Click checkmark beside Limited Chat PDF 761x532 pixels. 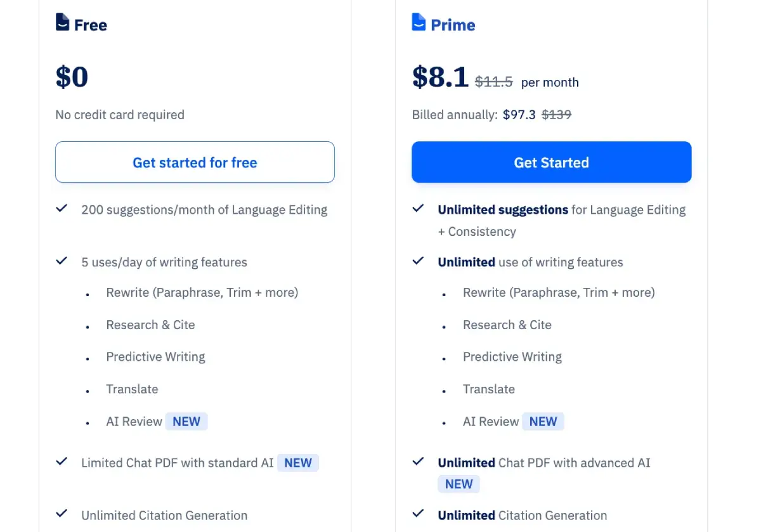(x=62, y=461)
